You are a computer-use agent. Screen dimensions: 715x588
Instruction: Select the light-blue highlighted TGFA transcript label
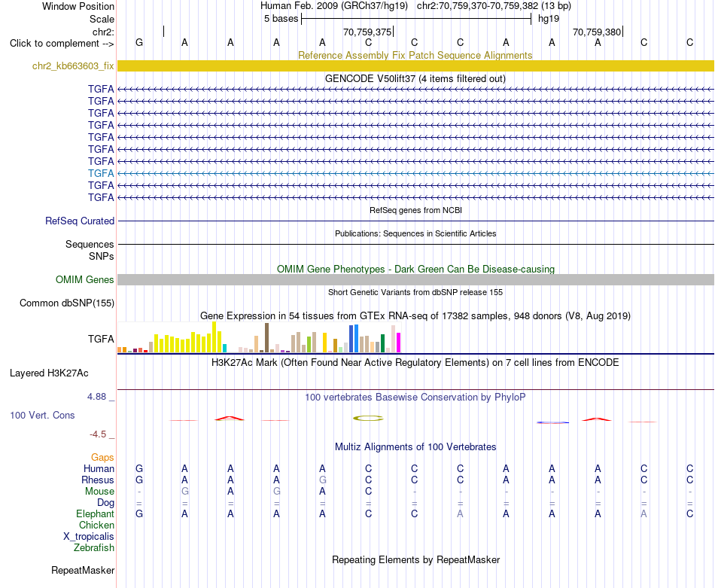[x=101, y=173]
